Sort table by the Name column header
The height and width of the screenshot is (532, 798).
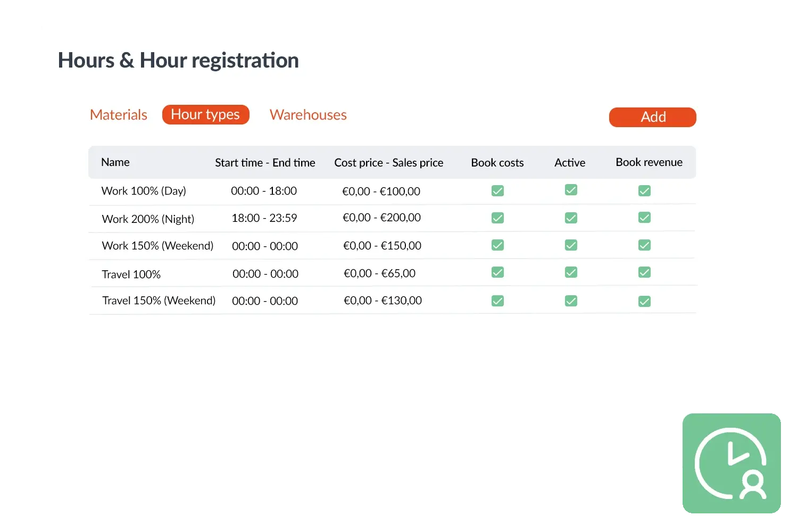pos(115,162)
